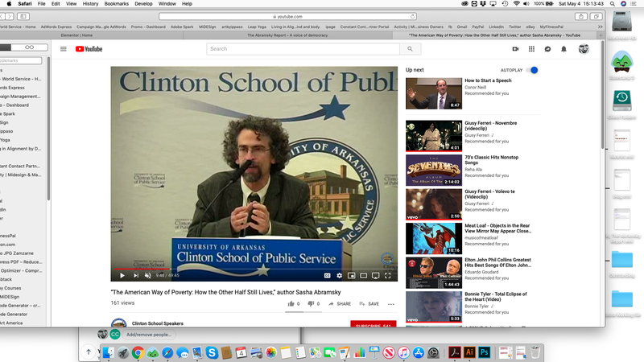Expand the favorites bar overflow chevron
The height and width of the screenshot is (362, 644).
pyautogui.click(x=600, y=27)
